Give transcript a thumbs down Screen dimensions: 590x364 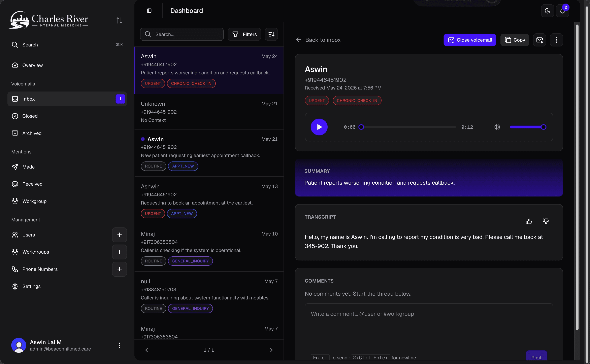546,221
